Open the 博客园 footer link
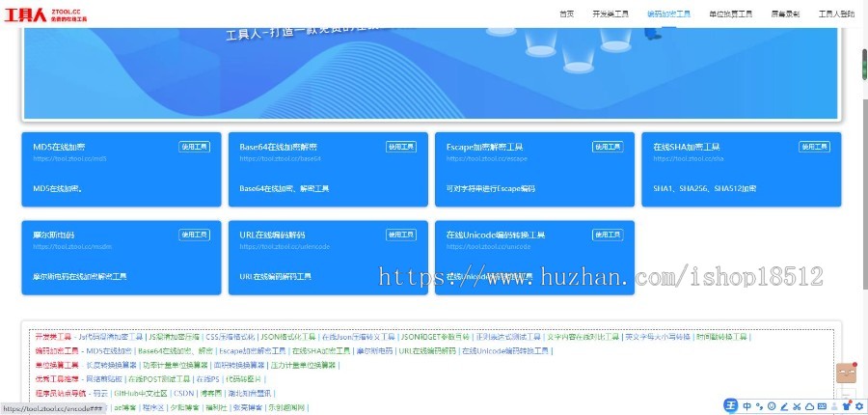This screenshot has height=415, width=868. (210, 394)
